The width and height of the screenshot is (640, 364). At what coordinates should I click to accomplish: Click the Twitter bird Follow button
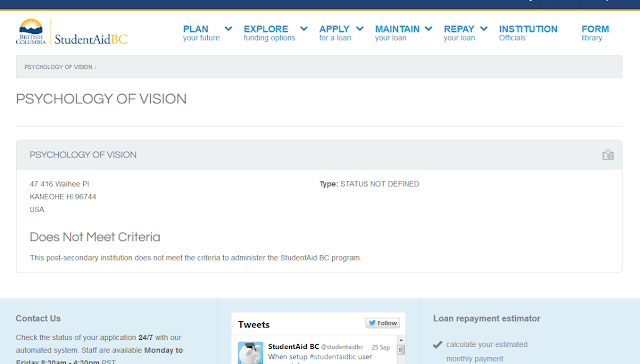click(382, 323)
